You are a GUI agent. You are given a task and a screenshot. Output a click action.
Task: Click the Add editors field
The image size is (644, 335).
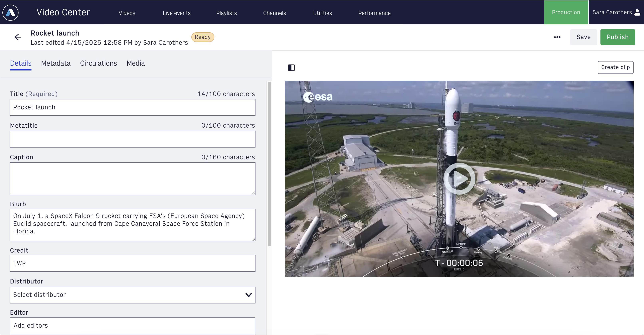coord(132,326)
